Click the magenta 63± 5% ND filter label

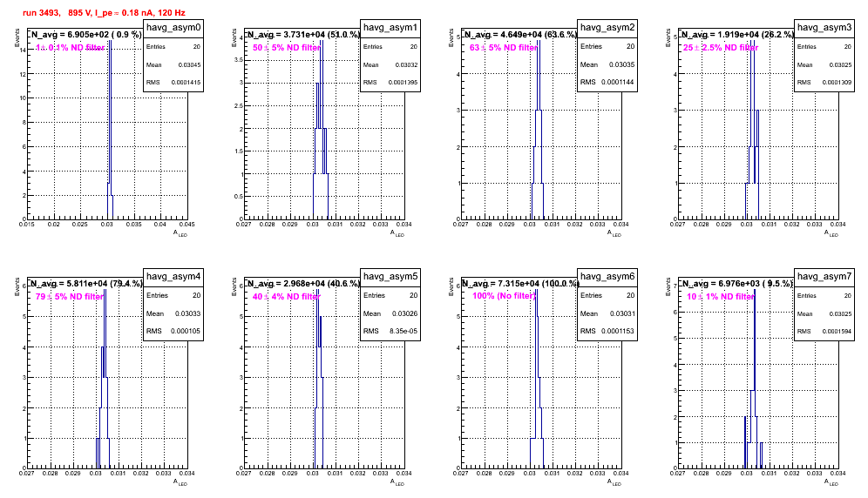click(504, 48)
